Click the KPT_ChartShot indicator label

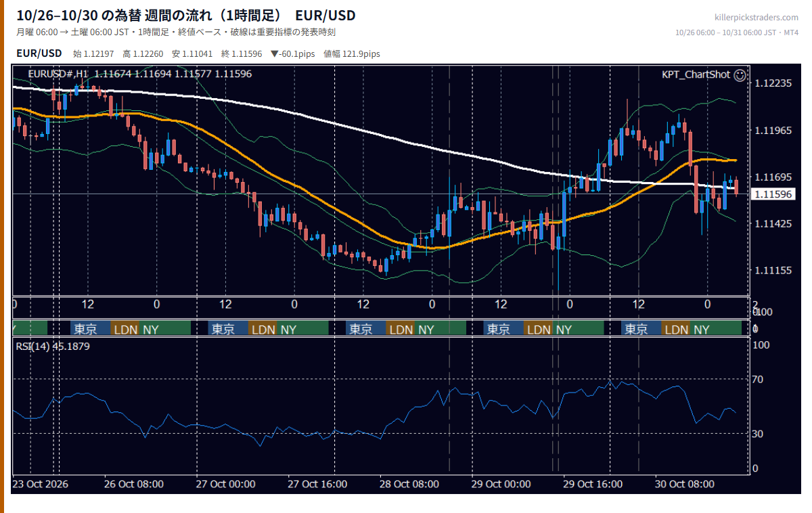click(696, 74)
